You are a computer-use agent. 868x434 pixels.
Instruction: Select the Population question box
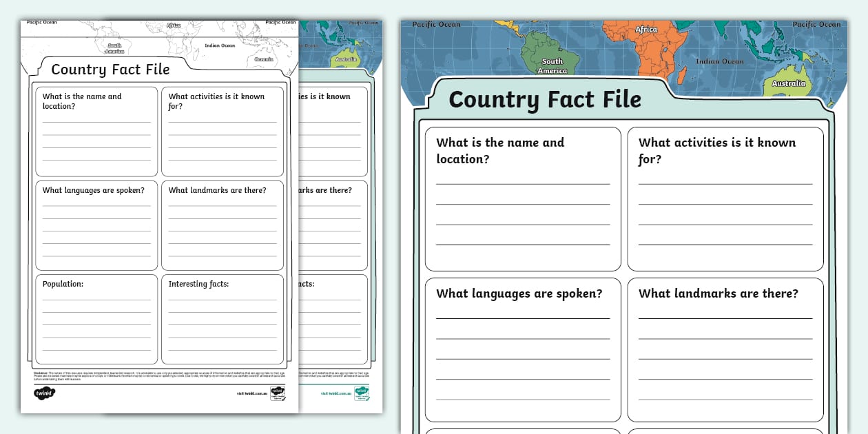[96, 318]
